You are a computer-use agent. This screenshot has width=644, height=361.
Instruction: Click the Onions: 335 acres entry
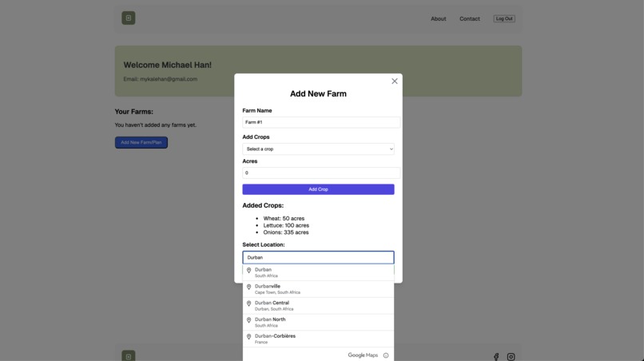pos(286,232)
